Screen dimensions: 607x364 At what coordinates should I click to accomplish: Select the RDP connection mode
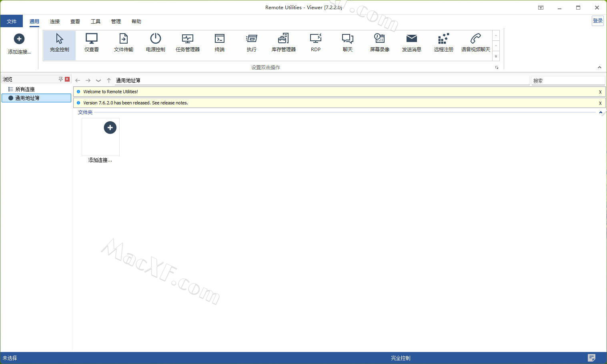[316, 43]
